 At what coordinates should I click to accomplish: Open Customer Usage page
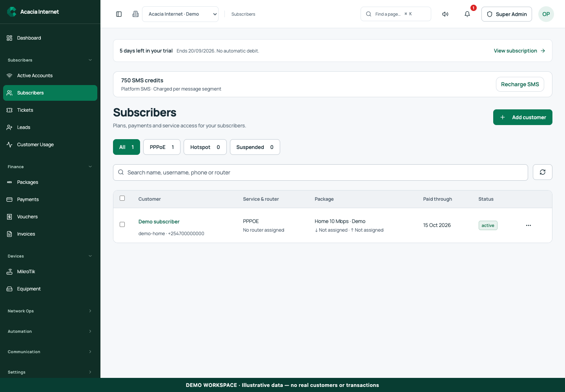coord(50,145)
